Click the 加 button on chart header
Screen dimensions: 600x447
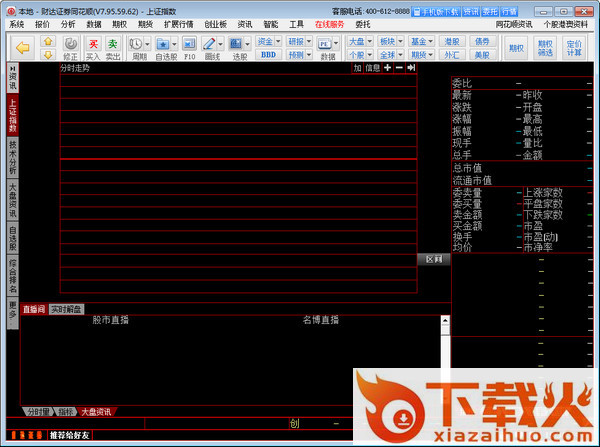tap(357, 68)
